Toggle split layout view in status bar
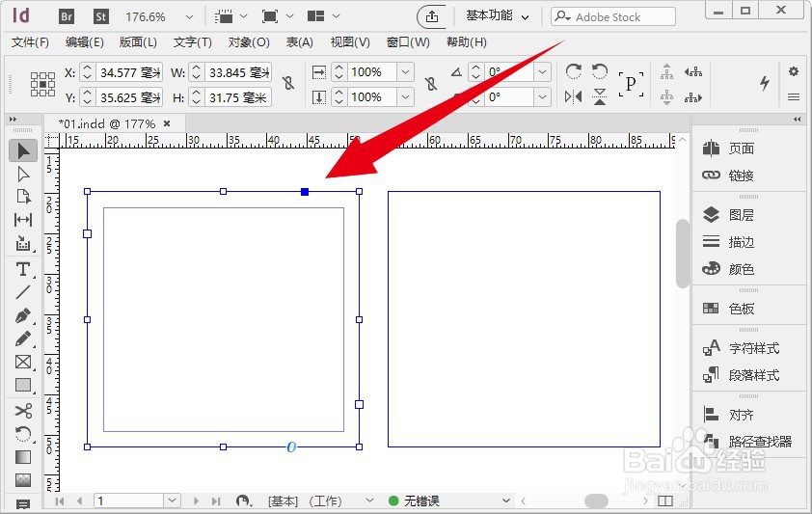Screen dimensions: 812x514 coord(665,500)
